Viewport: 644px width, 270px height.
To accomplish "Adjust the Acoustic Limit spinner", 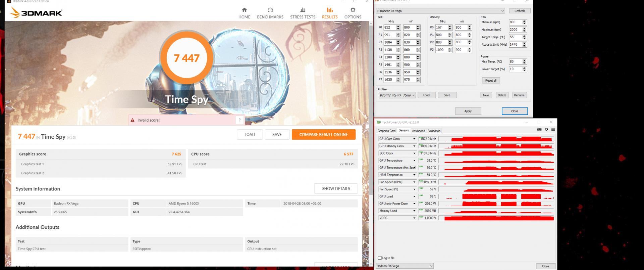I will click(x=524, y=45).
